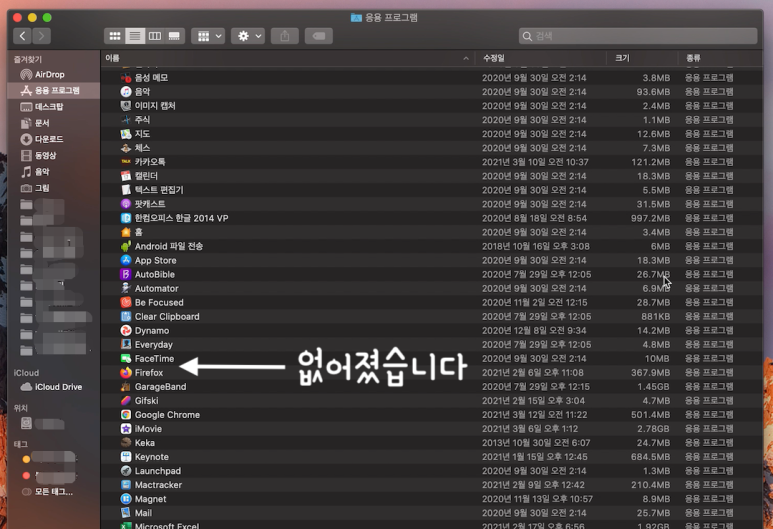Toggle sort direction caret in name column
The width and height of the screenshot is (773, 529).
466,58
